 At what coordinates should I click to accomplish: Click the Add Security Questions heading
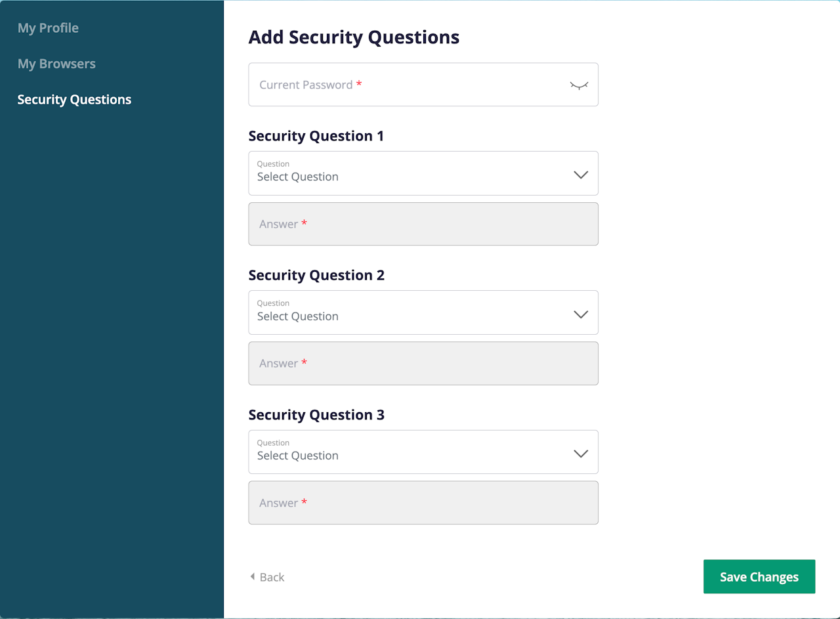[x=354, y=37]
